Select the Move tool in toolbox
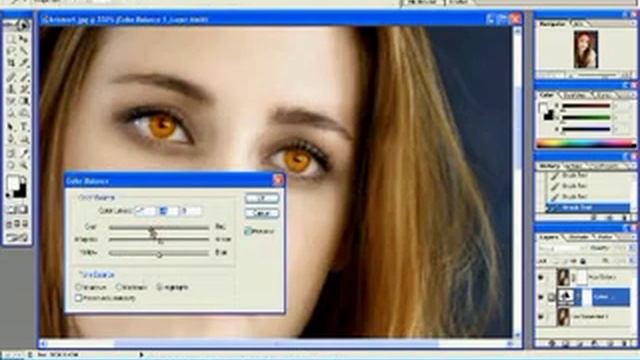The image size is (640, 360). [x=24, y=39]
